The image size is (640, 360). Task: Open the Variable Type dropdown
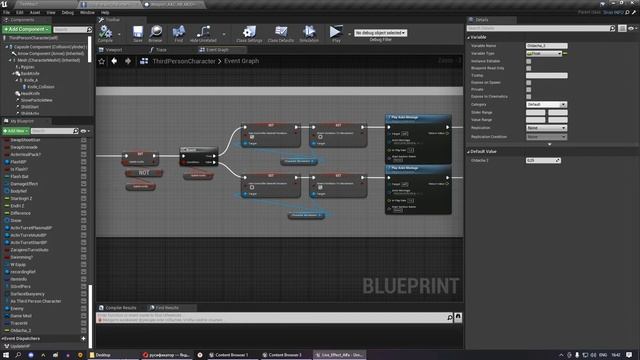click(x=544, y=53)
